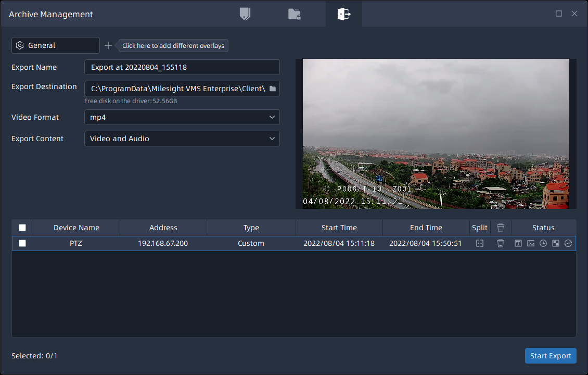Screen dimensions: 588x375
Task: Delete the PTZ row with trash icon
Action: [501, 243]
